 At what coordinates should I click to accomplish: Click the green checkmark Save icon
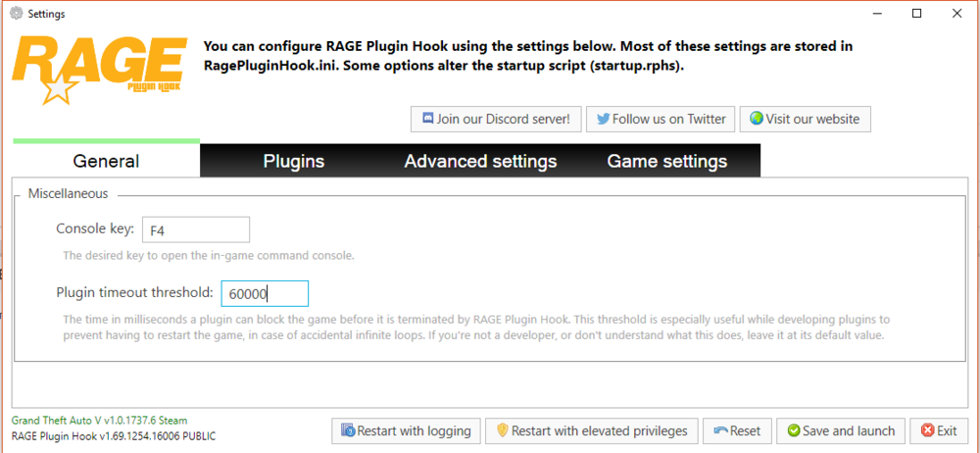click(x=793, y=430)
